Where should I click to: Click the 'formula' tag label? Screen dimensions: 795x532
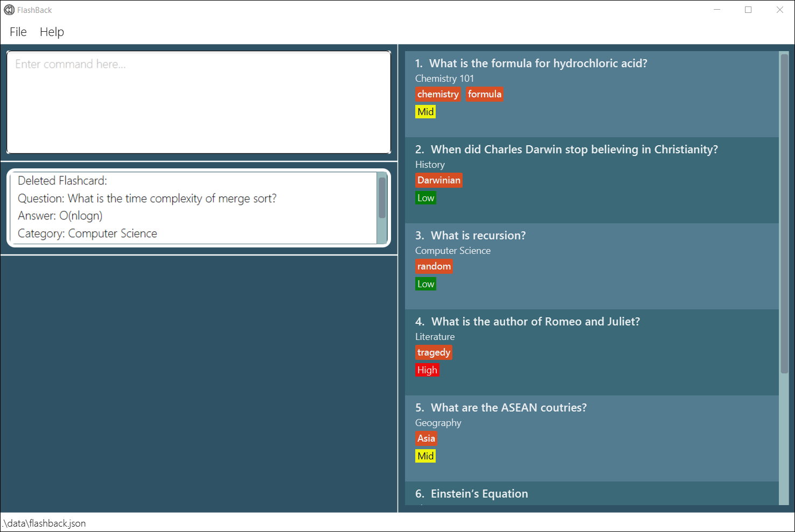coord(484,95)
